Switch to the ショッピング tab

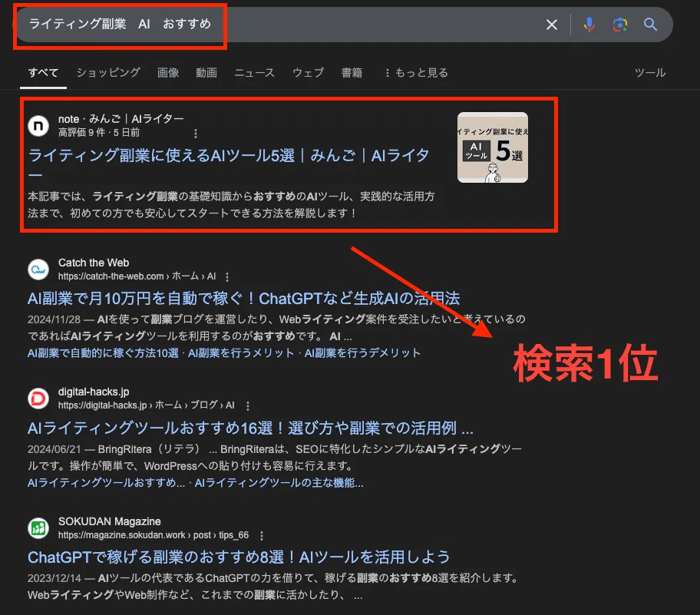[108, 72]
